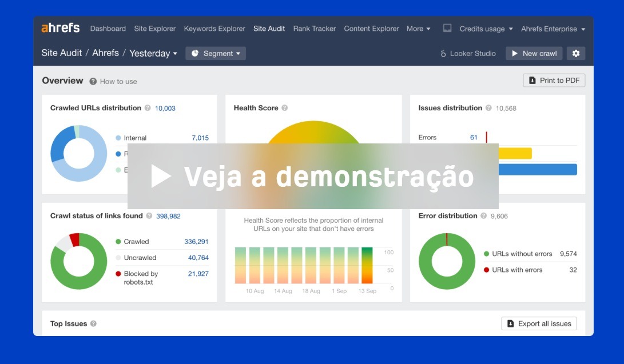Click the New crawl button
The width and height of the screenshot is (624, 364).
coord(534,53)
